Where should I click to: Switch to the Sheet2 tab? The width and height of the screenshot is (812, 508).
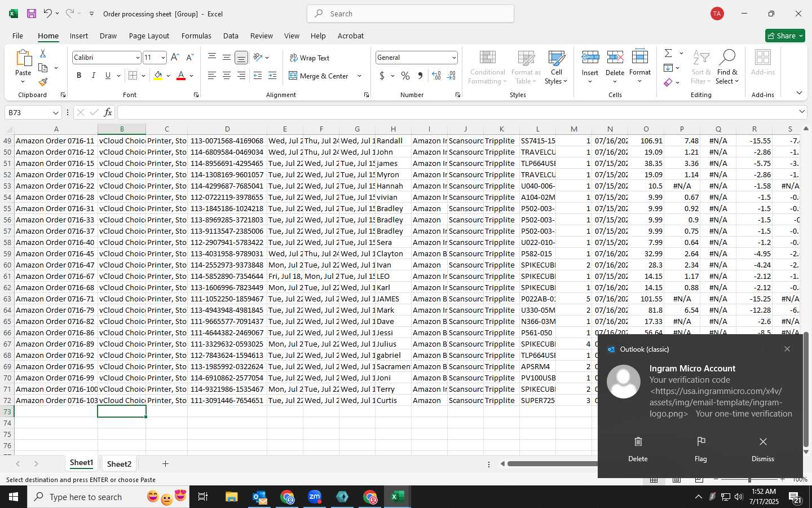point(119,464)
